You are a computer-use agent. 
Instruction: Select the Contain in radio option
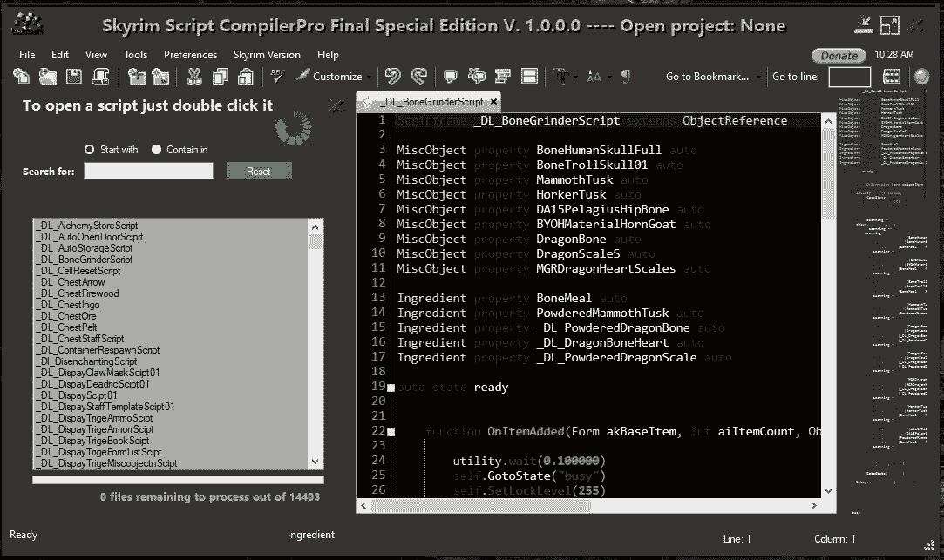157,150
